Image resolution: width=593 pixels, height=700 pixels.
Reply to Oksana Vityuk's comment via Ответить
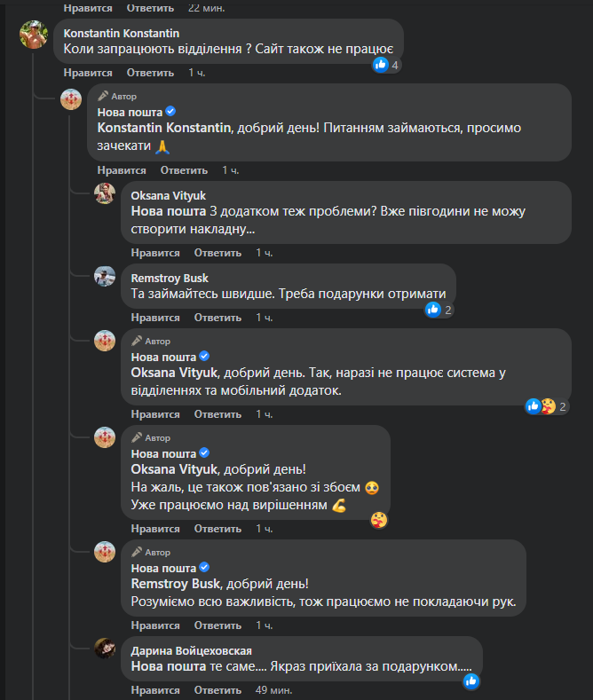217,253
